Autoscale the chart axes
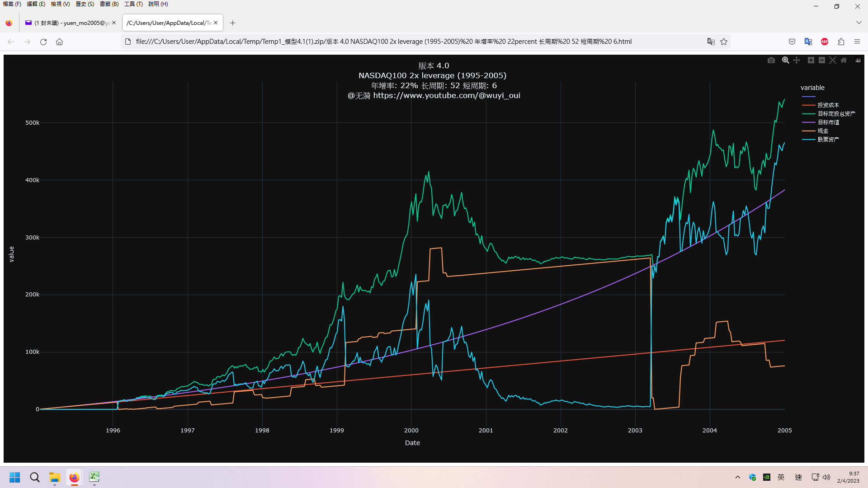The image size is (868, 488). pos(833,60)
